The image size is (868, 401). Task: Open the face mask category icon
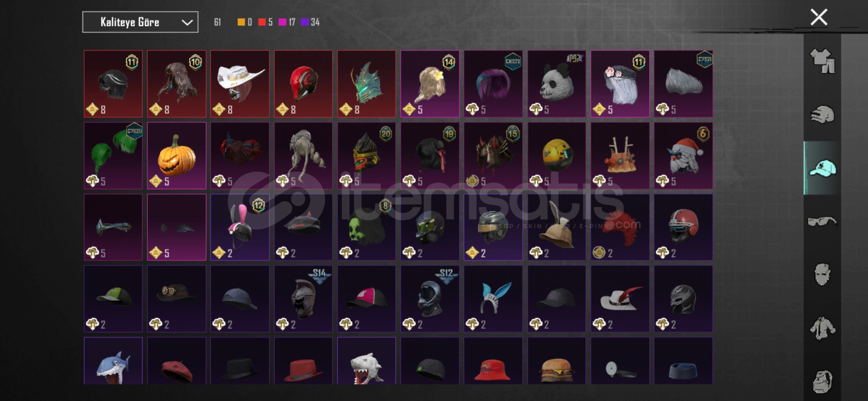(x=822, y=274)
